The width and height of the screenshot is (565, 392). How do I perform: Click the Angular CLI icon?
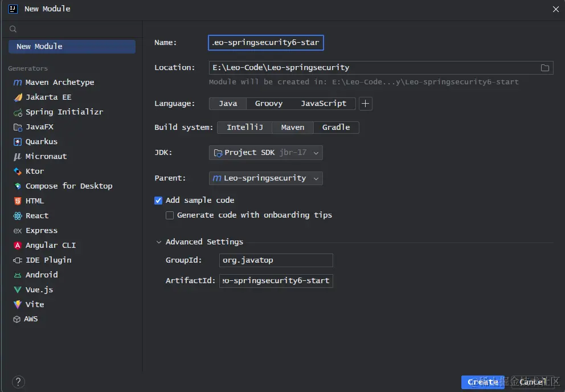(x=17, y=245)
